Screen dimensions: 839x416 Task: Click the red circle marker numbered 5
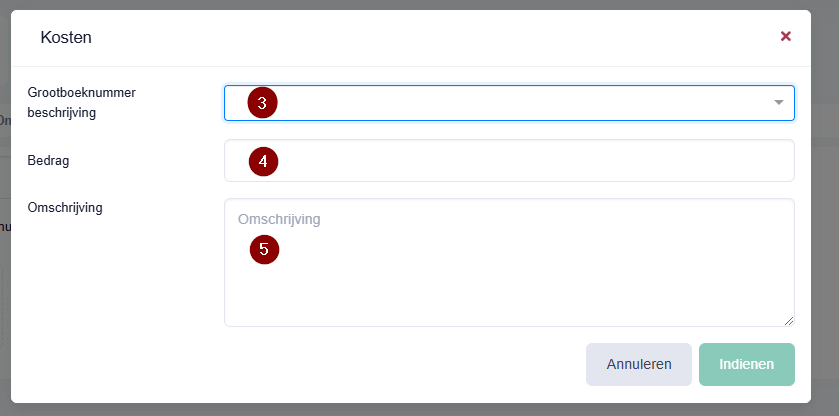(264, 249)
